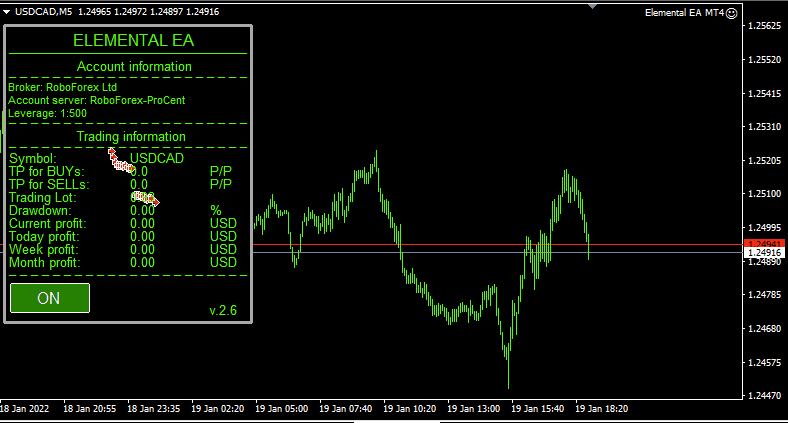Click the '19 Jan 13:00' time axis label
Image resolution: width=788 pixels, height=423 pixels.
click(x=473, y=408)
